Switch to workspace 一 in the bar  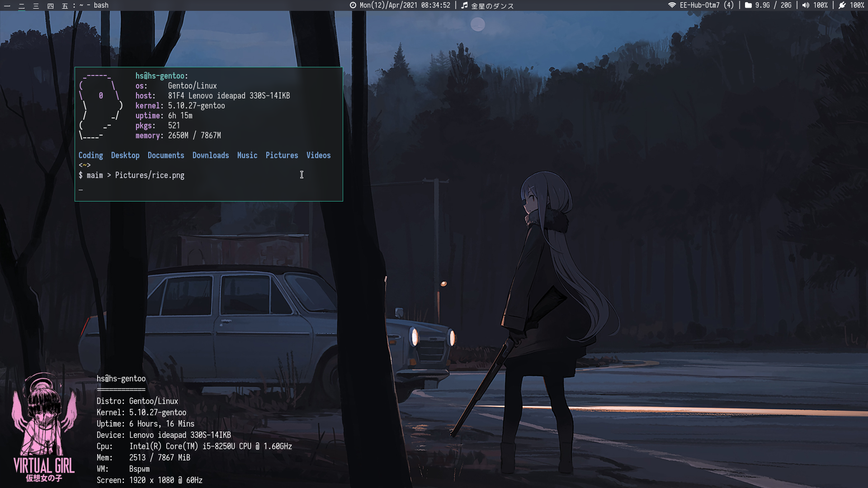point(7,5)
